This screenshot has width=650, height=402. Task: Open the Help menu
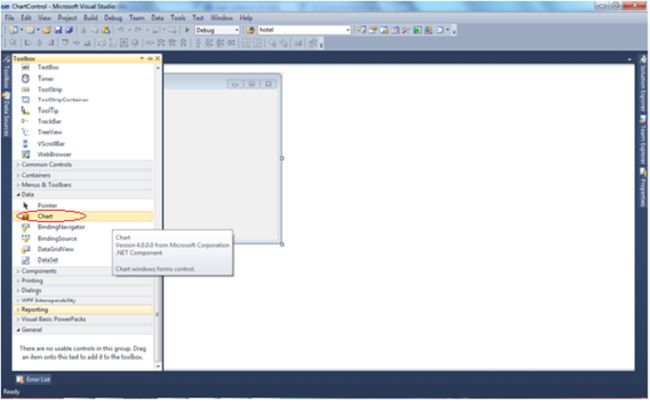coord(246,18)
